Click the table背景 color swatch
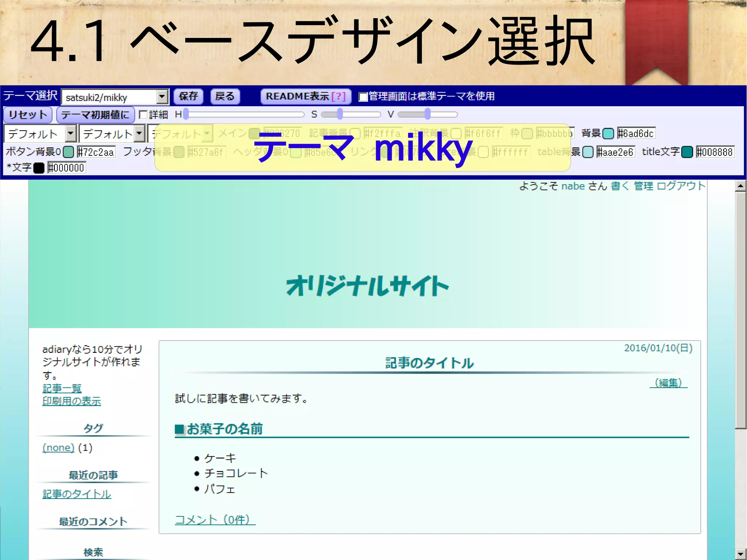 pos(588,152)
